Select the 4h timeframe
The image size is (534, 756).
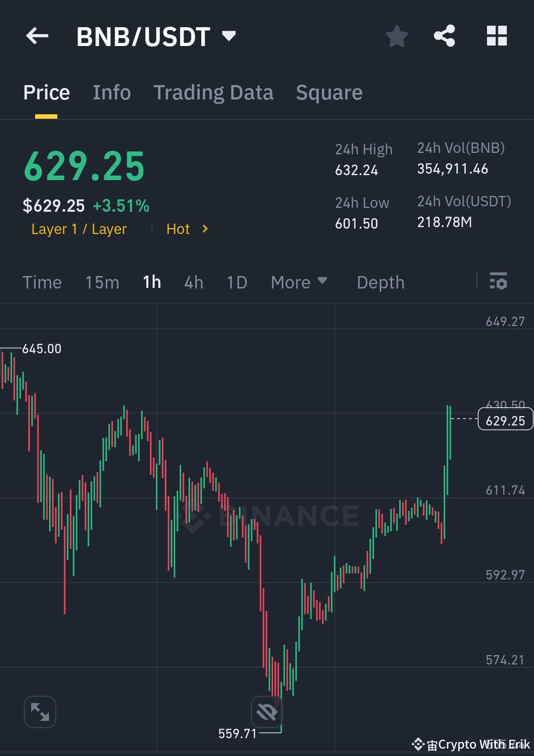[x=193, y=282]
